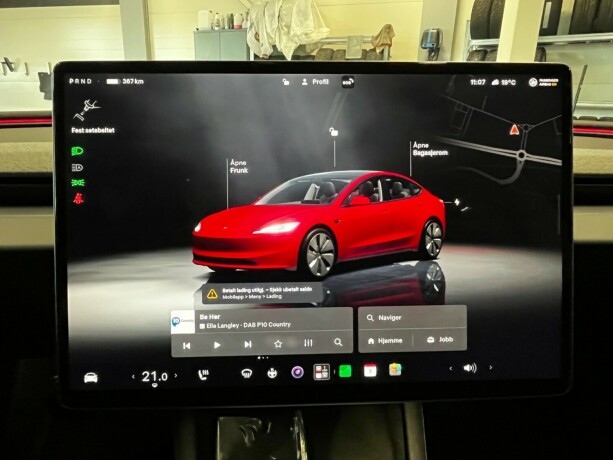This screenshot has height=460, width=613.
Task: Tap the 11:07 clock
Action: (478, 82)
